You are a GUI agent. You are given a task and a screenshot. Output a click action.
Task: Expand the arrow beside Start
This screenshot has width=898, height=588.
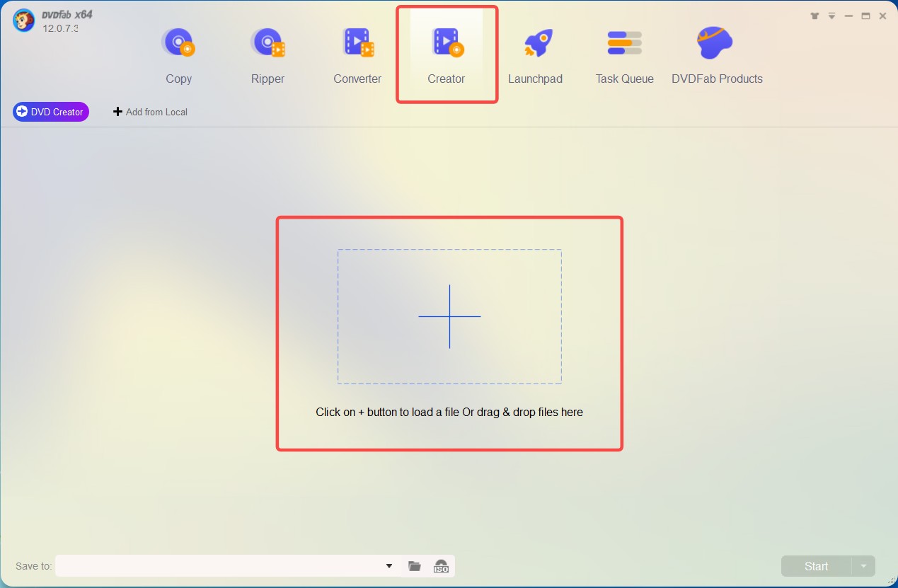click(x=863, y=566)
